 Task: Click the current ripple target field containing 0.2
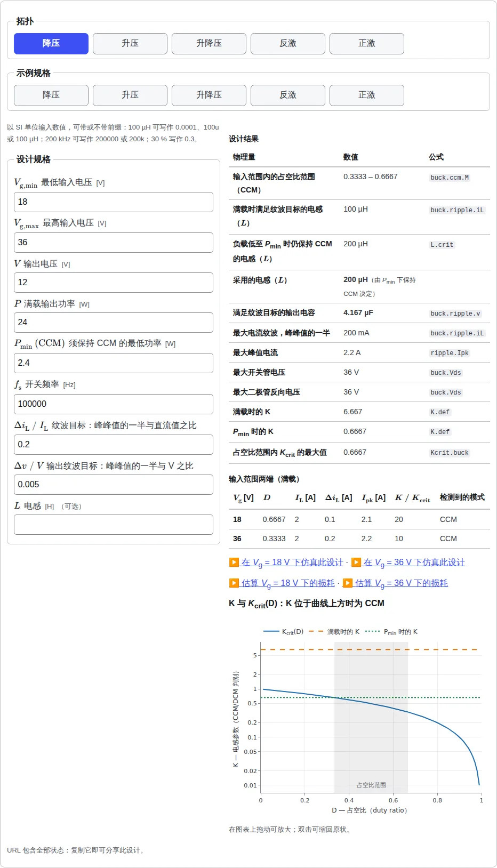pos(114,445)
